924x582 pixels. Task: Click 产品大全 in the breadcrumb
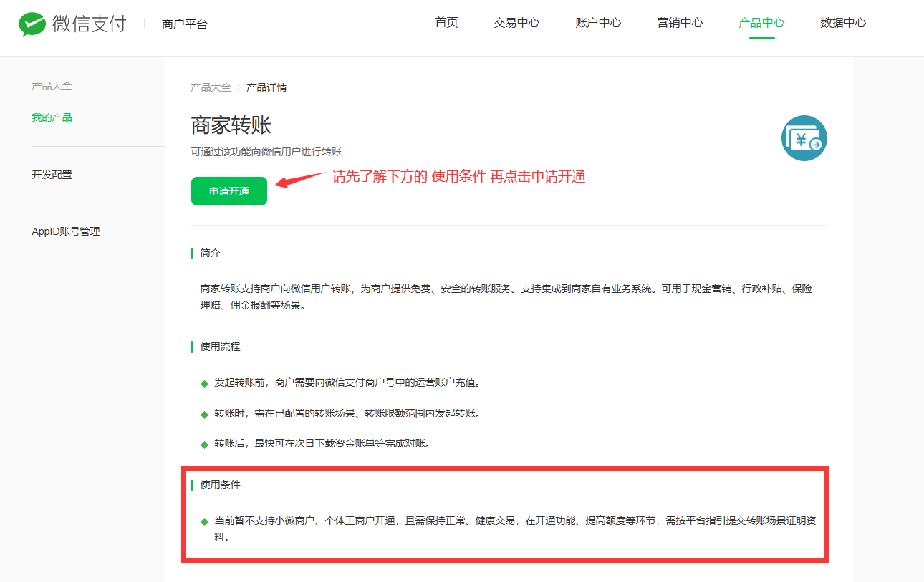click(211, 87)
